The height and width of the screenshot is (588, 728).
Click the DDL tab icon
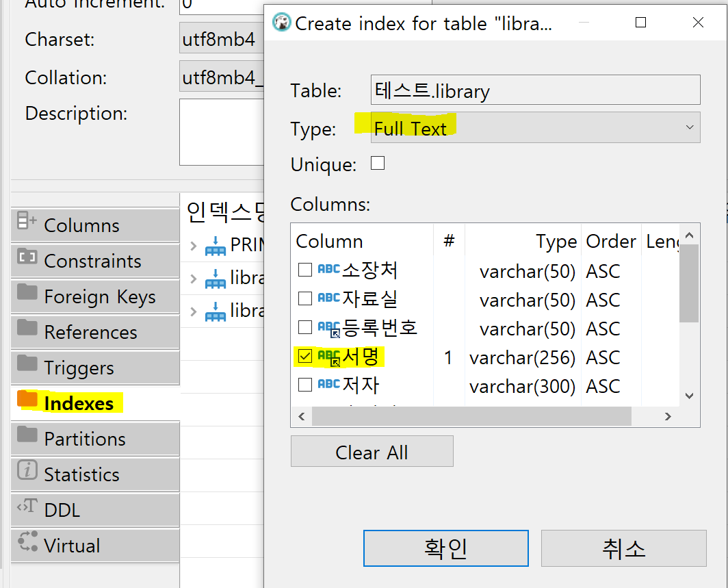tap(27, 507)
